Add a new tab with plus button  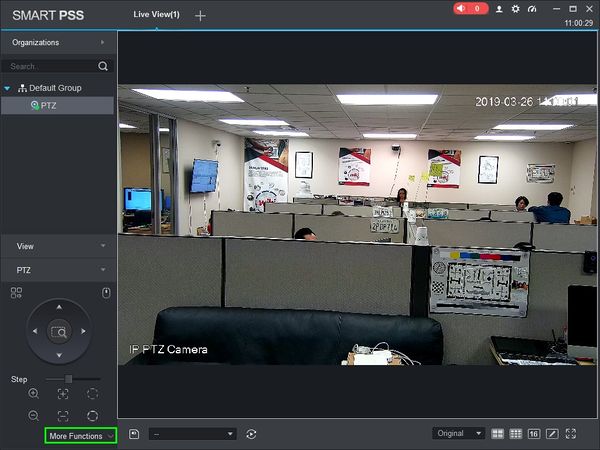(200, 16)
